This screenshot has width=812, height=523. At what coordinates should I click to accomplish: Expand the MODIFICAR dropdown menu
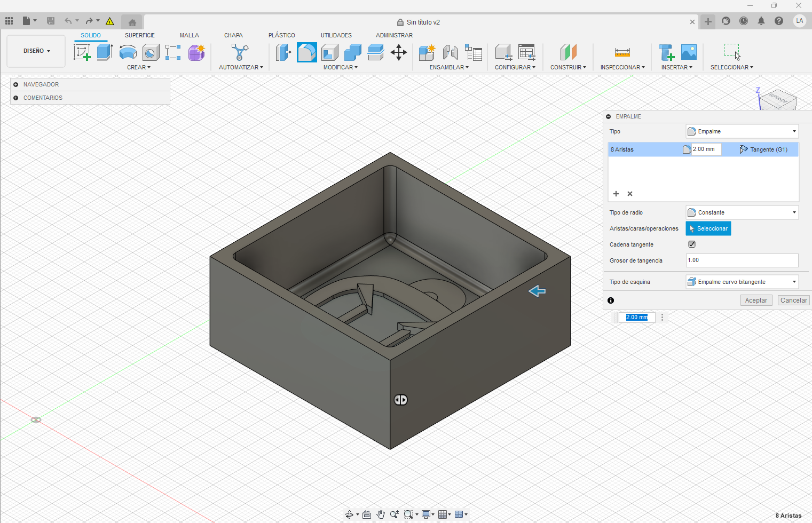coord(341,67)
